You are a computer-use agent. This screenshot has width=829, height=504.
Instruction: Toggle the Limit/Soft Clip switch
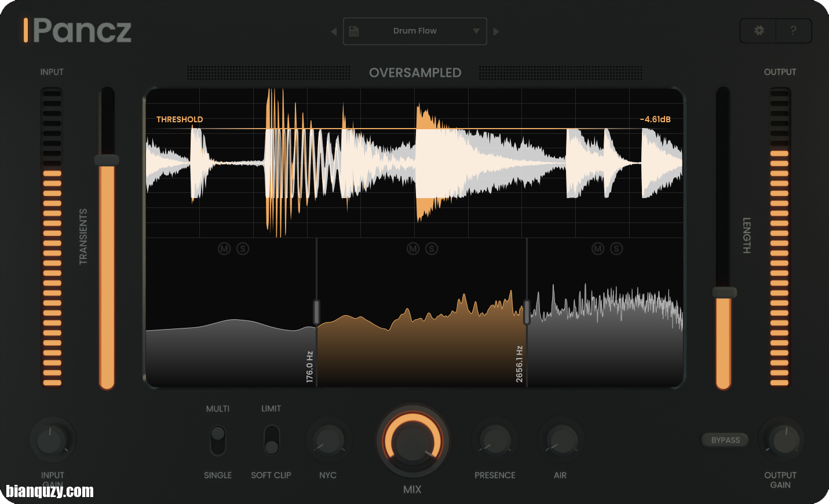pyautogui.click(x=271, y=441)
